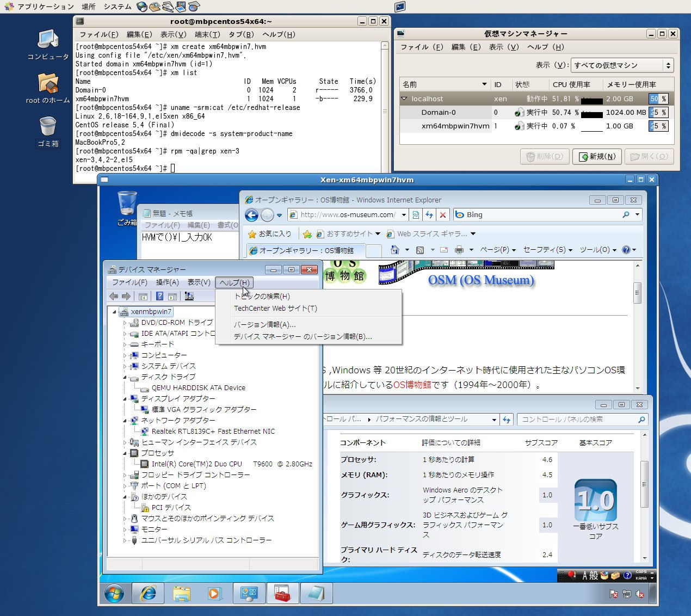Collapse the ネットワーク アダプター category
691x616 pixels.
(125, 421)
